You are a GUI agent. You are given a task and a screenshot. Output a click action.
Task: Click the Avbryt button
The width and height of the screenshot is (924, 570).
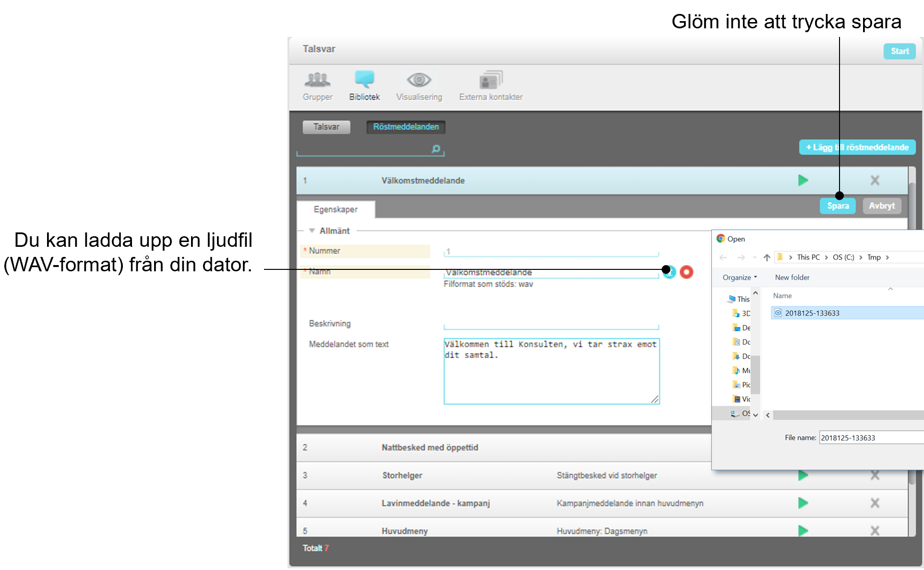click(882, 206)
